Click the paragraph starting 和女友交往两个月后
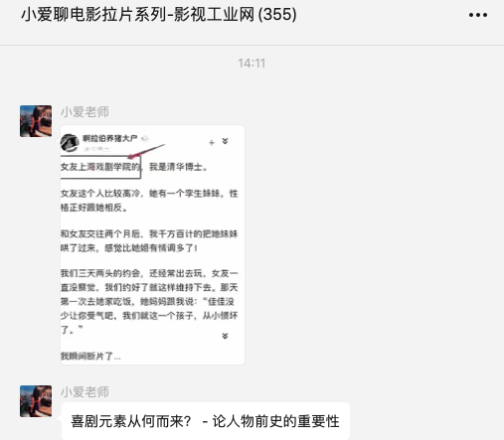This screenshot has width=504, height=440. click(149, 240)
